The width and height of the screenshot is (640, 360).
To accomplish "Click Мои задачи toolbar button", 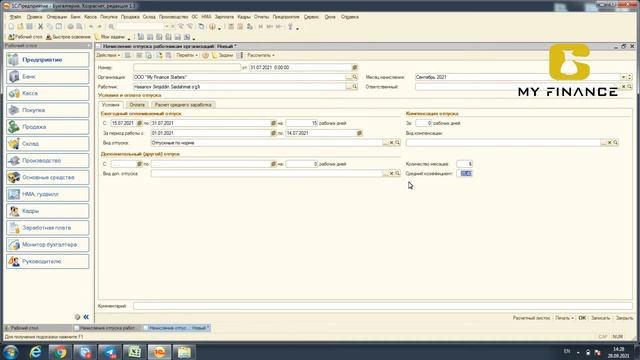I will tap(110, 37).
